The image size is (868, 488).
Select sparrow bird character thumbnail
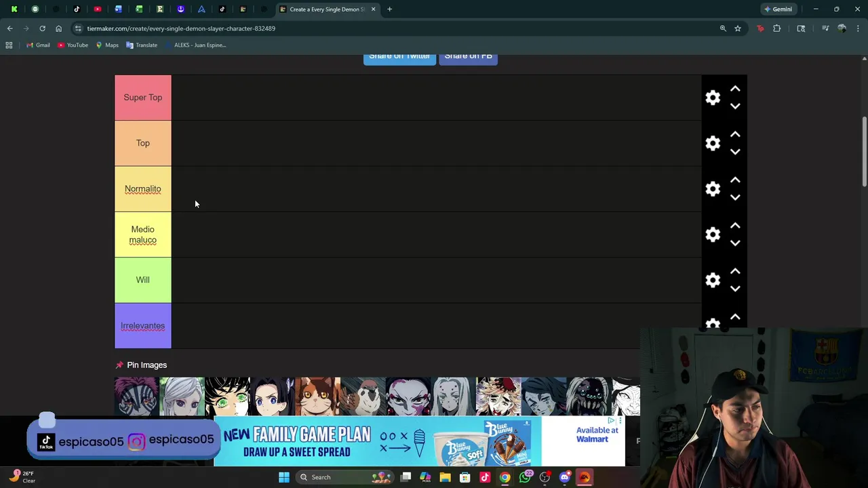pyautogui.click(x=363, y=396)
